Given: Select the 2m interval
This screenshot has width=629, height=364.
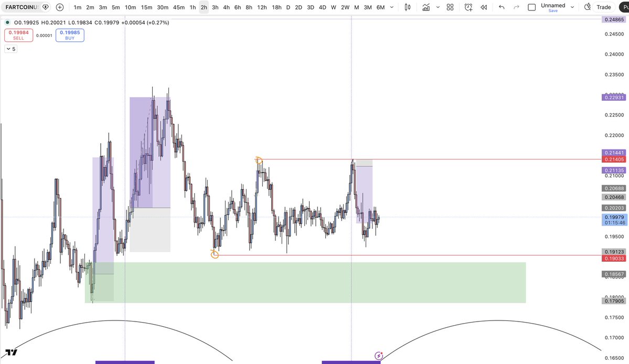Looking at the screenshot, I should point(90,7).
